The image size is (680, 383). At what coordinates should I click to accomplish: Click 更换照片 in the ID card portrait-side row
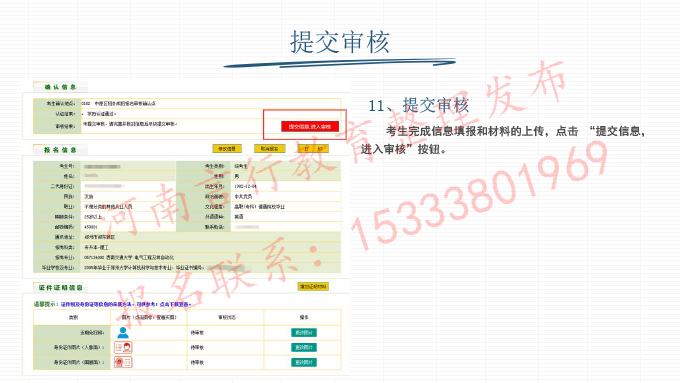click(x=304, y=347)
